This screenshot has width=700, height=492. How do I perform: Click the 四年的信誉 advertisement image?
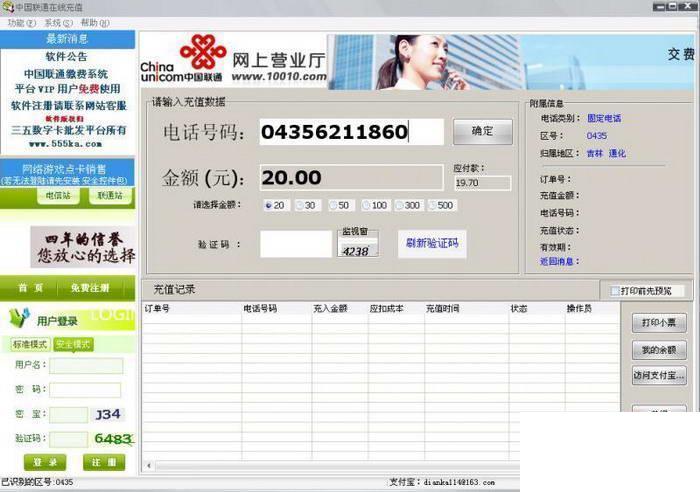[x=83, y=247]
